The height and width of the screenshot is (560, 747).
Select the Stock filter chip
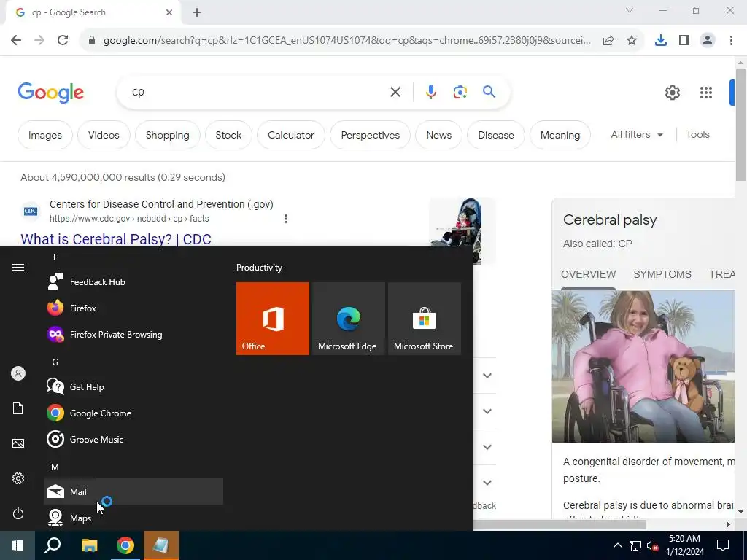tap(228, 135)
